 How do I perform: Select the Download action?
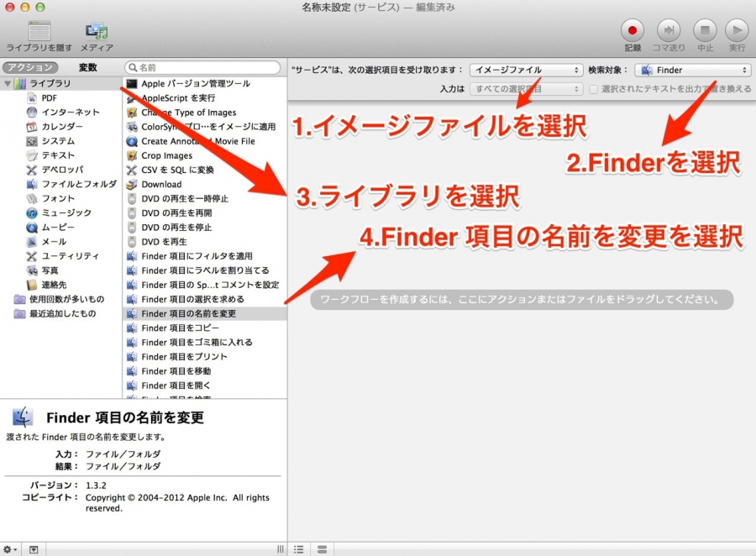[205, 184]
